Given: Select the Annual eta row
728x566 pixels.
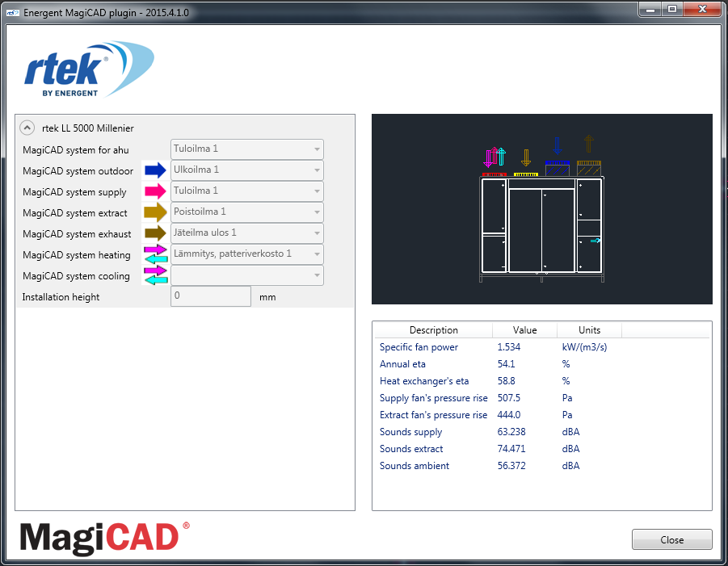Looking at the screenshot, I should pos(542,364).
